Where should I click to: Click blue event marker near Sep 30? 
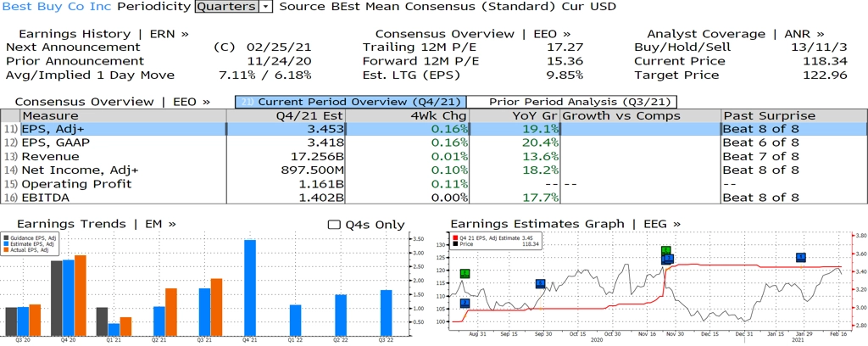click(x=541, y=284)
